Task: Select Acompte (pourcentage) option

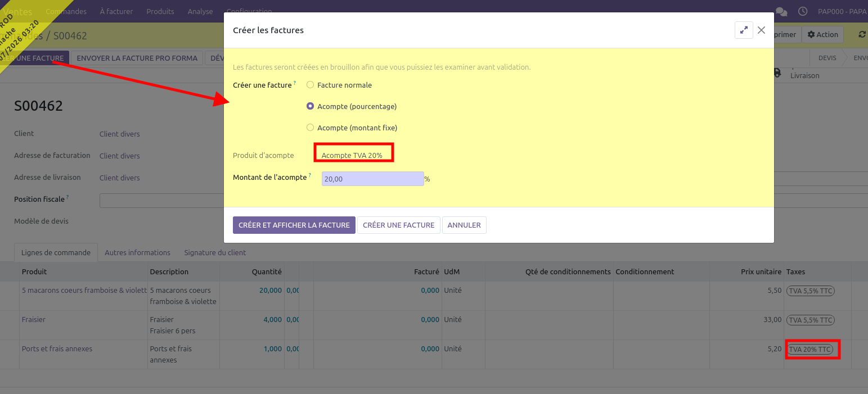Action: click(310, 106)
